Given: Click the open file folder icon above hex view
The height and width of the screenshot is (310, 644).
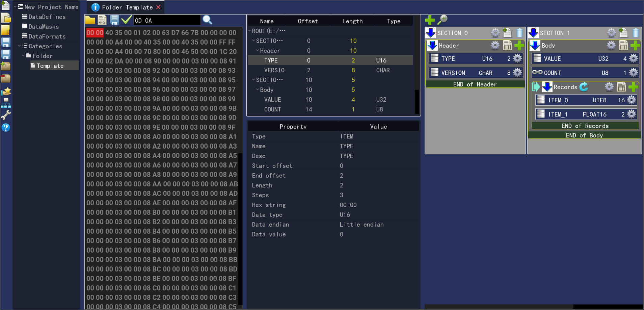Looking at the screenshot, I should pyautogui.click(x=90, y=20).
